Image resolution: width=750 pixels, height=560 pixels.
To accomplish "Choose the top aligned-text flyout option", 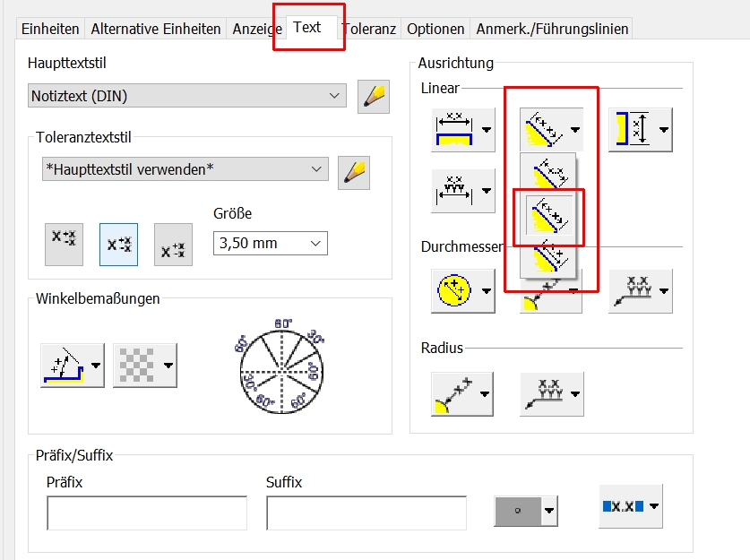I will click(548, 172).
